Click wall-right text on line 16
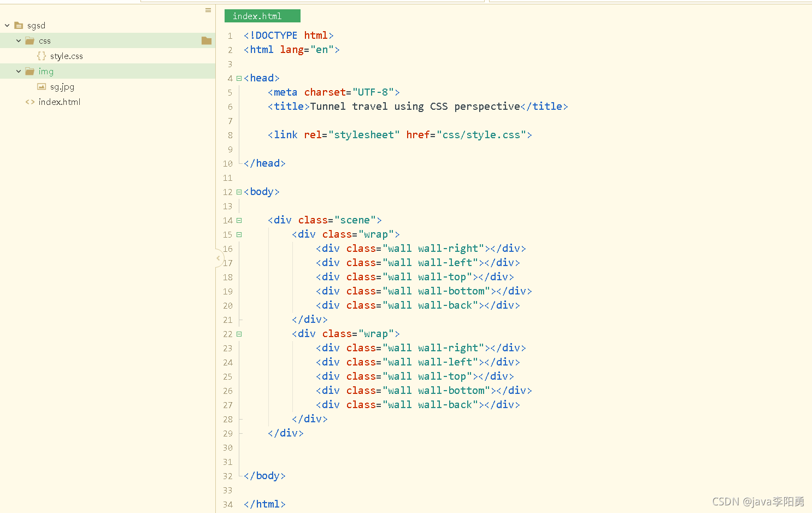The height and width of the screenshot is (513, 812). pyautogui.click(x=448, y=249)
